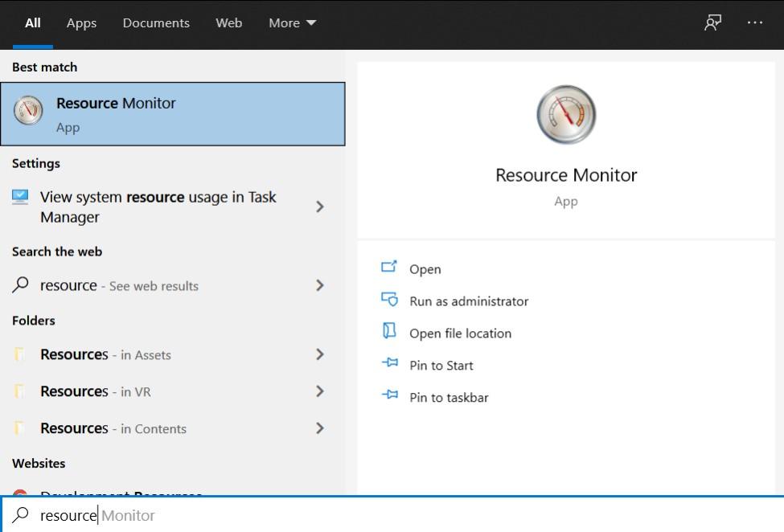The image size is (784, 532).
Task: Open the More filter dropdown
Action: pyautogui.click(x=292, y=23)
